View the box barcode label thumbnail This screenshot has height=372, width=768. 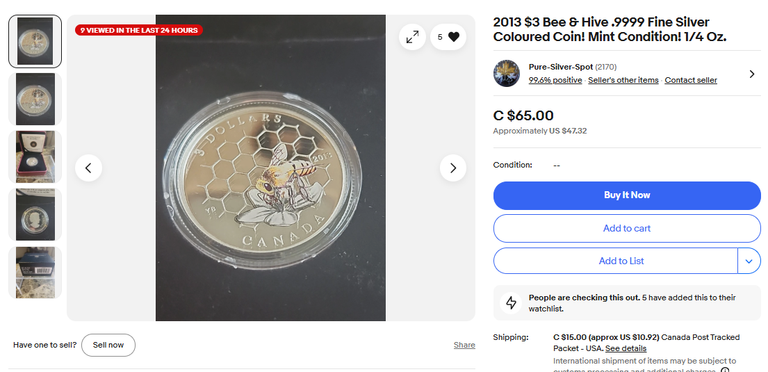tap(35, 272)
